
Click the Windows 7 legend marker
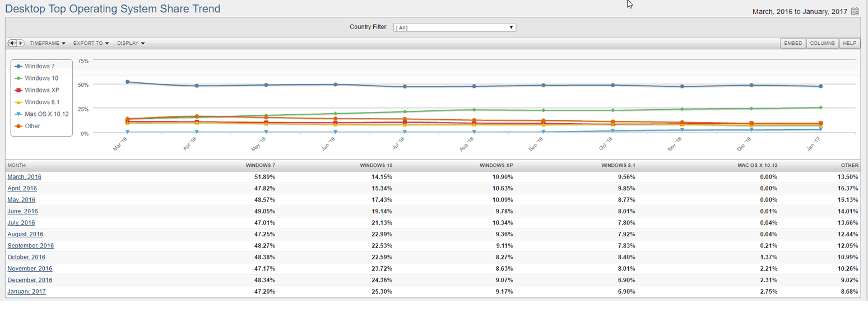pyautogui.click(x=18, y=66)
